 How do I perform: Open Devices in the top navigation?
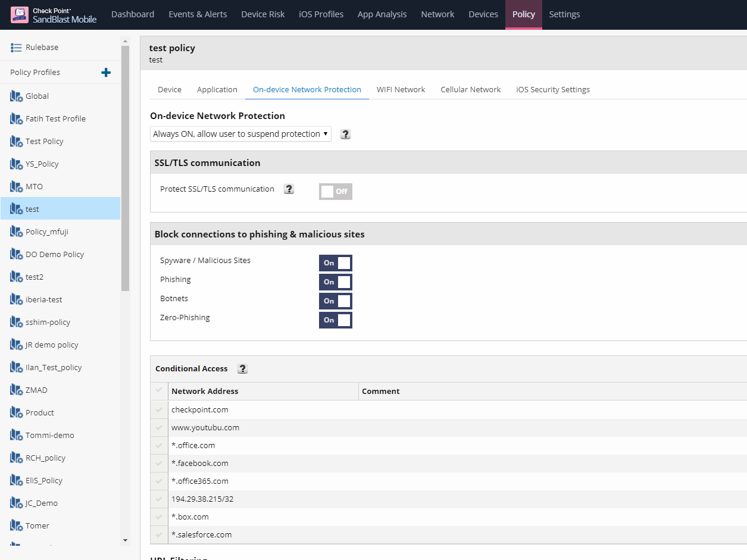point(483,14)
